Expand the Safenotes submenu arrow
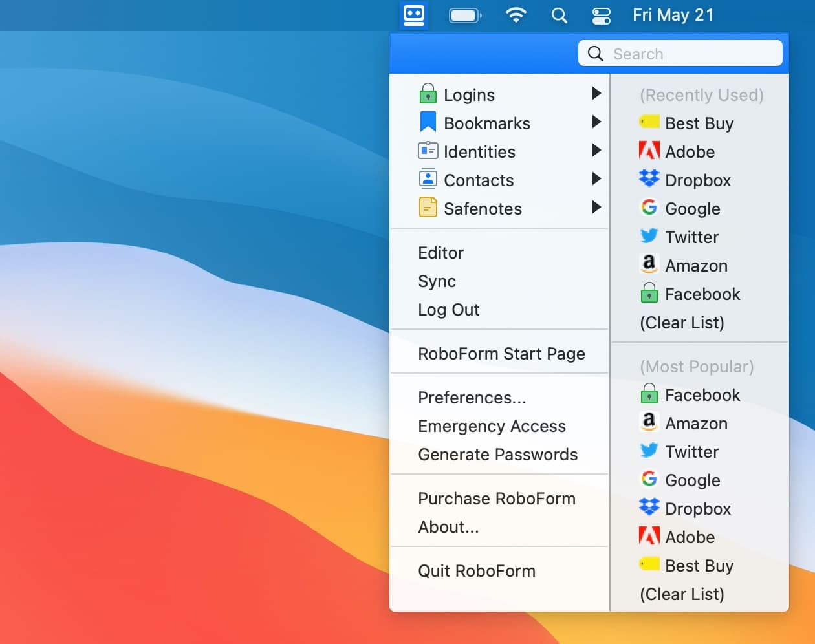 tap(596, 208)
